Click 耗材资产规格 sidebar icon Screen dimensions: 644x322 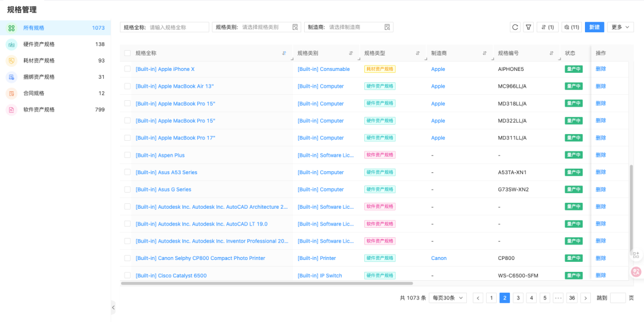[x=11, y=61]
